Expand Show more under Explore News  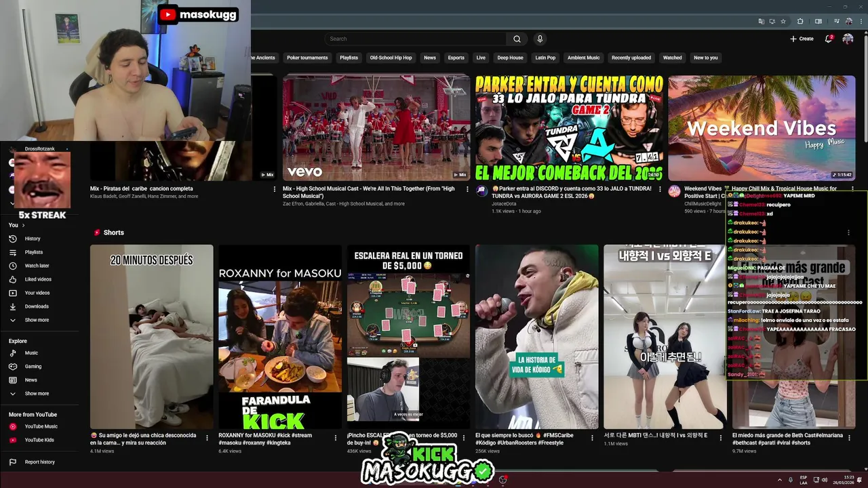(37, 394)
